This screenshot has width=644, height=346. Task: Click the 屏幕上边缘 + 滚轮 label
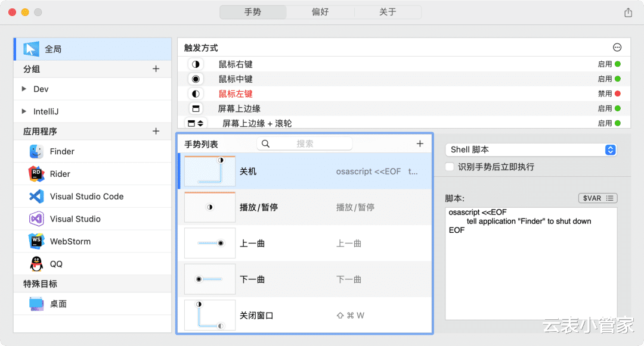257,123
